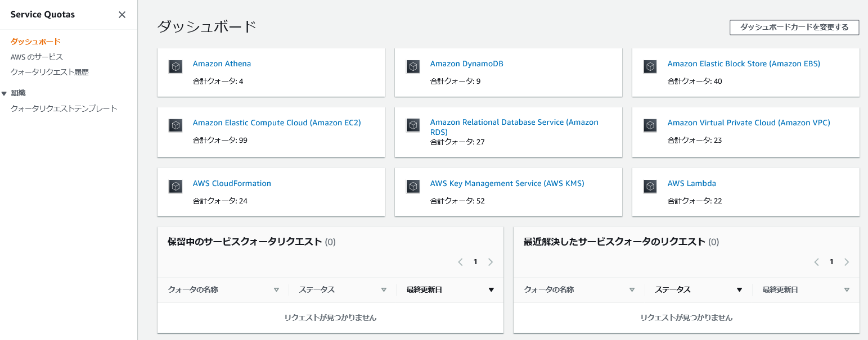Click the AWS CloudFormation service cube icon
Screen dimensions: 868x340
coord(176,187)
